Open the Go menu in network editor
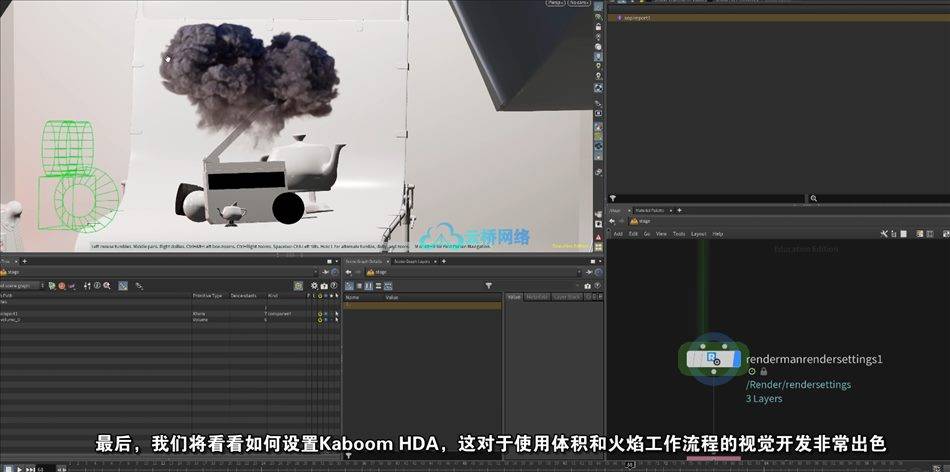The image size is (950, 472). pos(646,234)
